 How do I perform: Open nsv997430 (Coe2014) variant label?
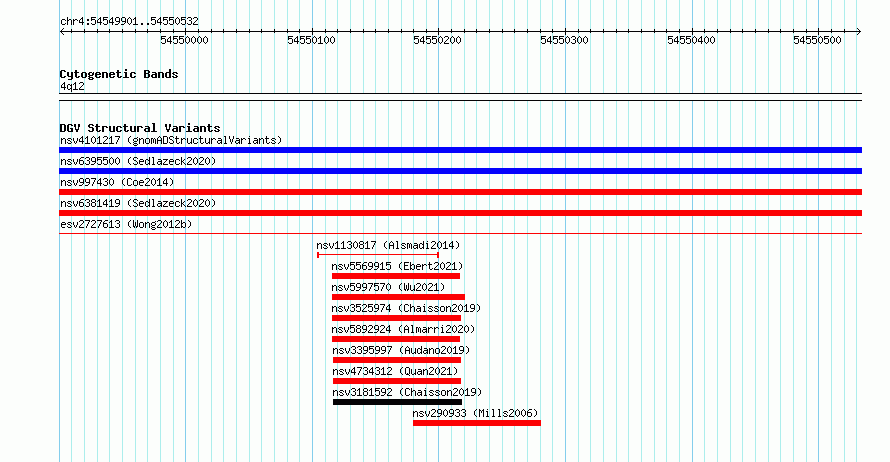tap(117, 182)
